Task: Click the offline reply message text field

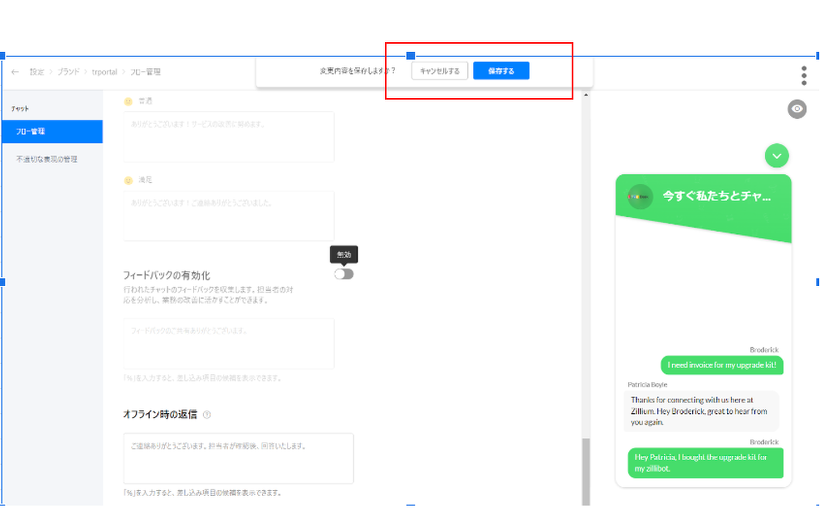Action: 239,458
